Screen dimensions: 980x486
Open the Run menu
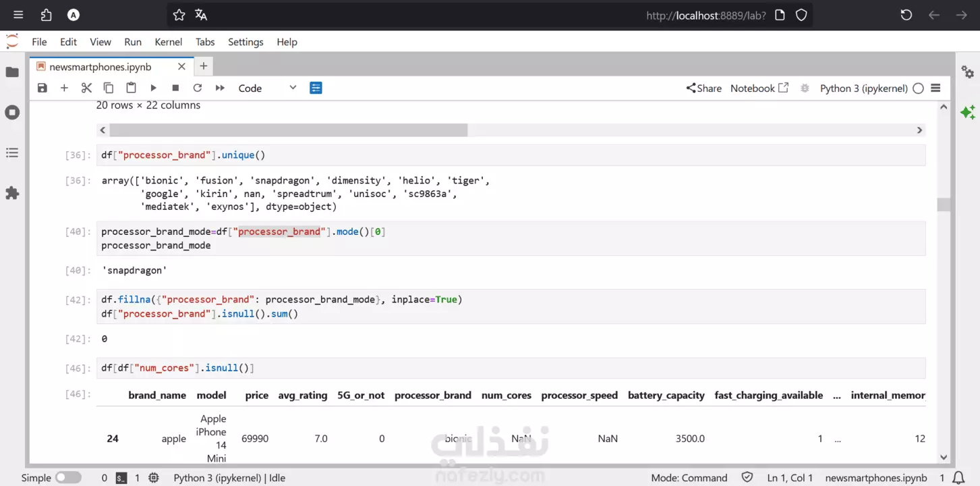[133, 42]
